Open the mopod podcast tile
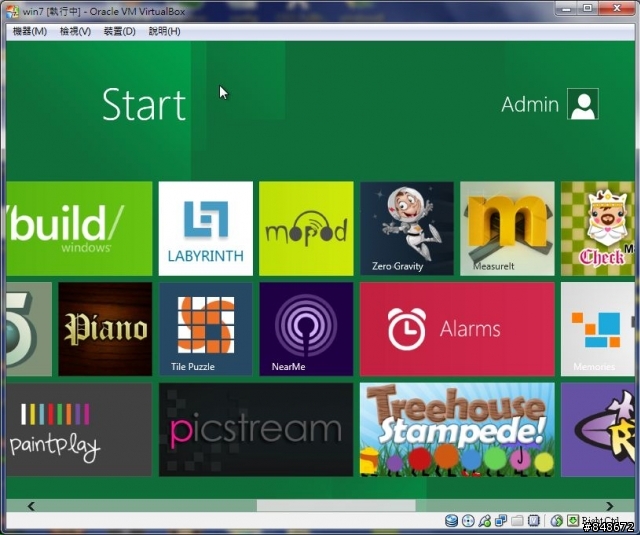 coord(306,229)
